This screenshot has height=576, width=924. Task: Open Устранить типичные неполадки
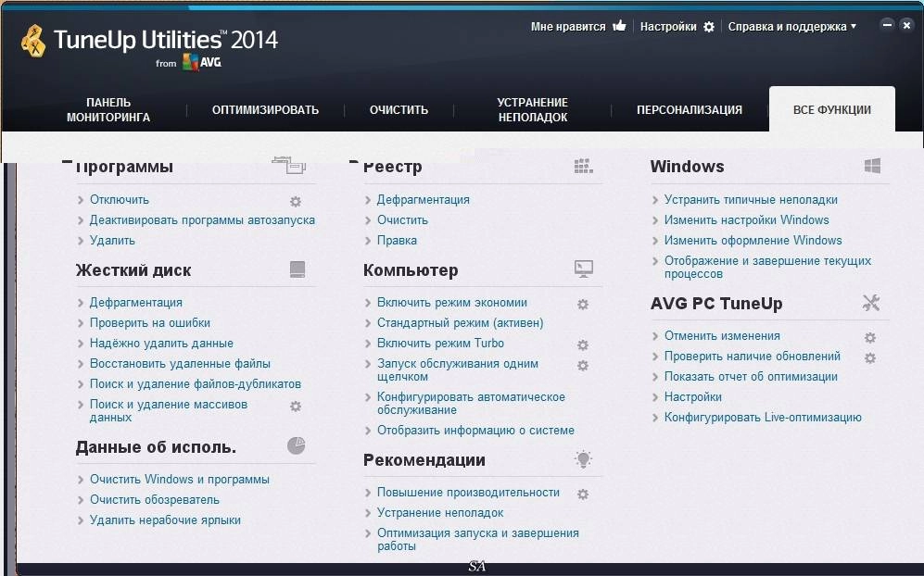751,200
